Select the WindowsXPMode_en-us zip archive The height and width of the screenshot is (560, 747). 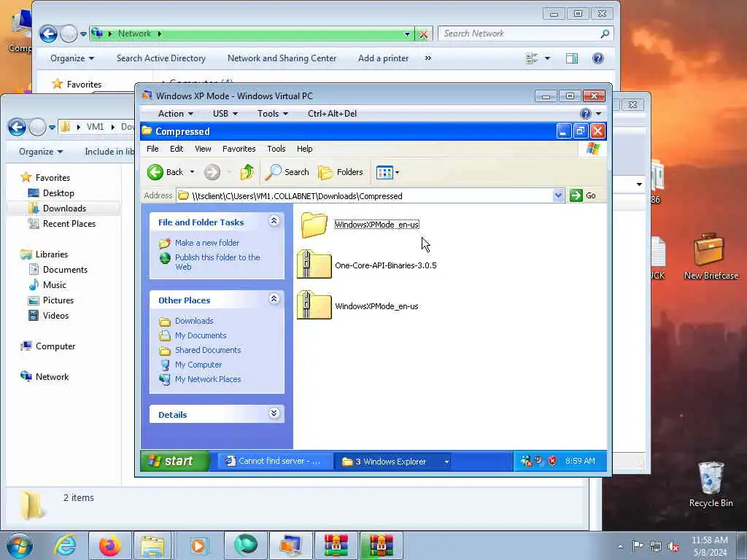pos(357,306)
